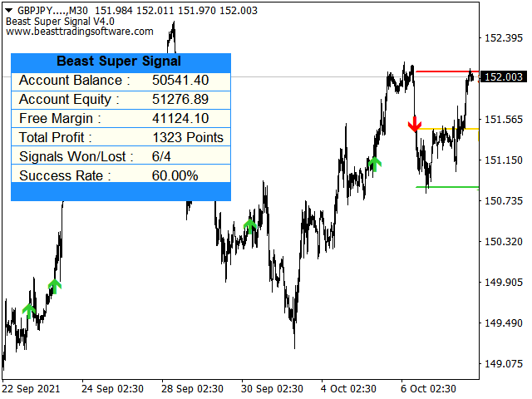Viewport: 532px width, 399px height.
Task: Click the Signals Won/Lost value 6/4
Action: coord(161,156)
